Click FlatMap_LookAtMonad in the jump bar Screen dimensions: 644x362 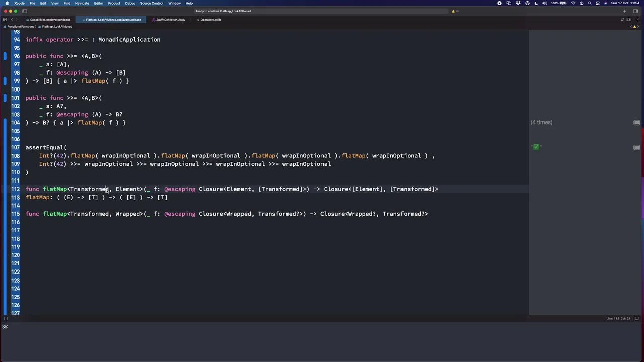[56, 26]
